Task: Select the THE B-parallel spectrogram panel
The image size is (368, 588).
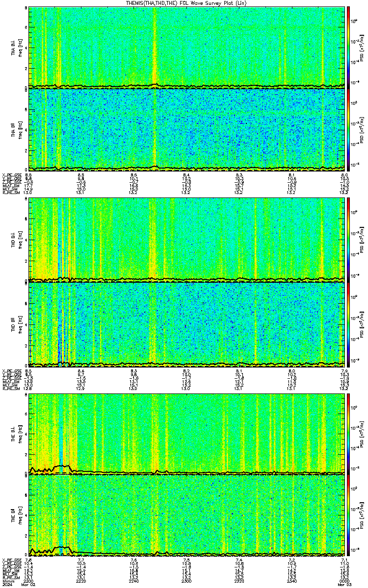Action: tap(187, 515)
